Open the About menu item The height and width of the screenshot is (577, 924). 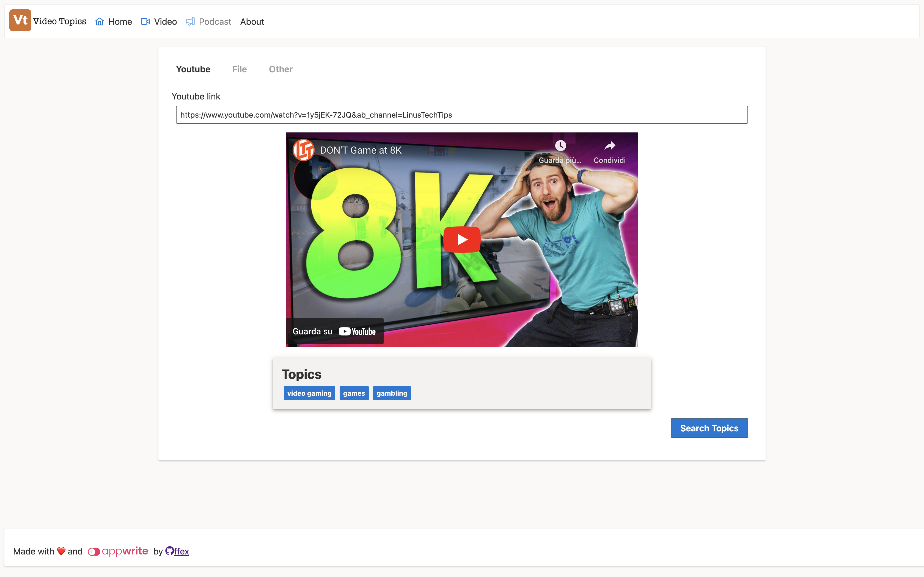(x=252, y=22)
